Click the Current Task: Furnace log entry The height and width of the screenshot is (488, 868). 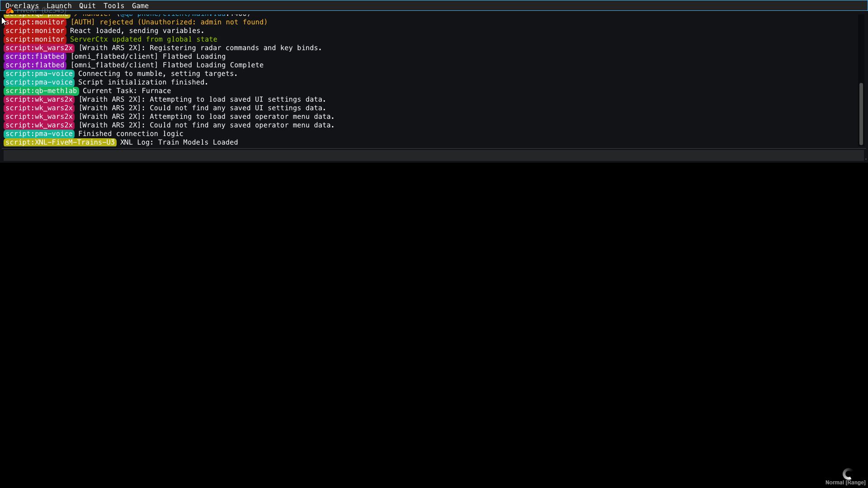point(127,91)
